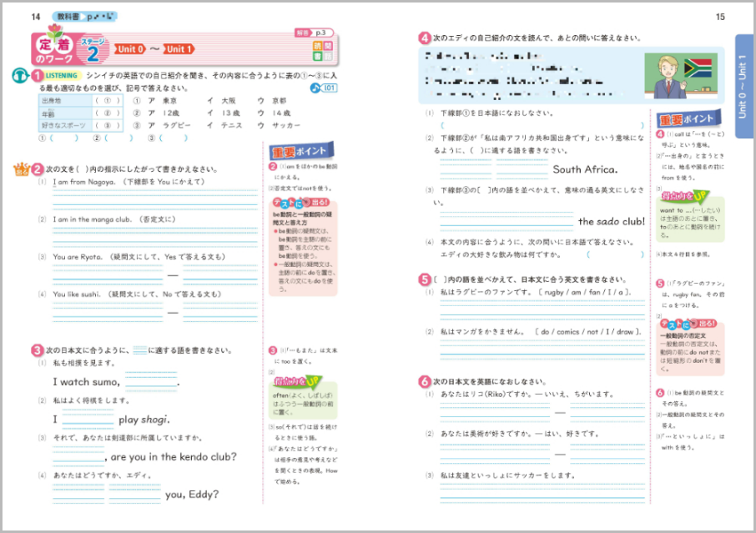Viewport: 756px width, 533px height.
Task: Click the text "you, Eddy?"
Action: click(192, 495)
